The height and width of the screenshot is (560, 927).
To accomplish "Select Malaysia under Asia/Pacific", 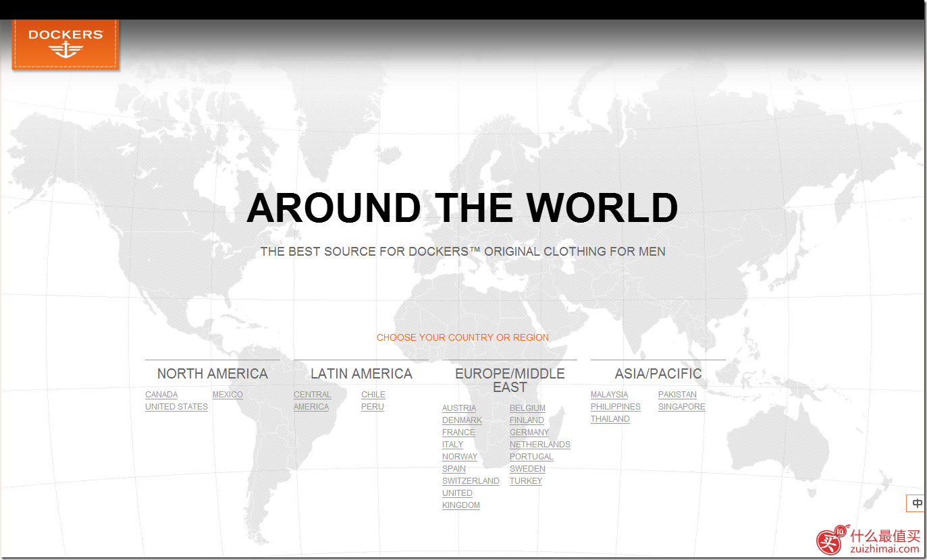I will click(x=609, y=395).
